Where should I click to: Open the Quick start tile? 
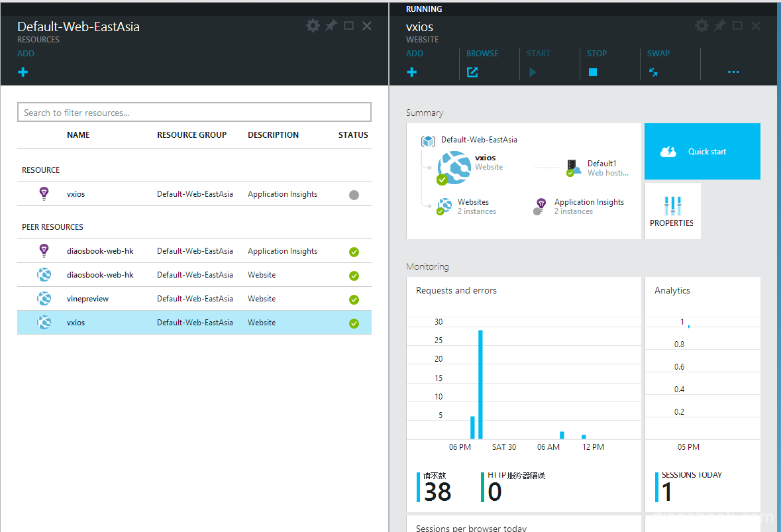[702, 152]
